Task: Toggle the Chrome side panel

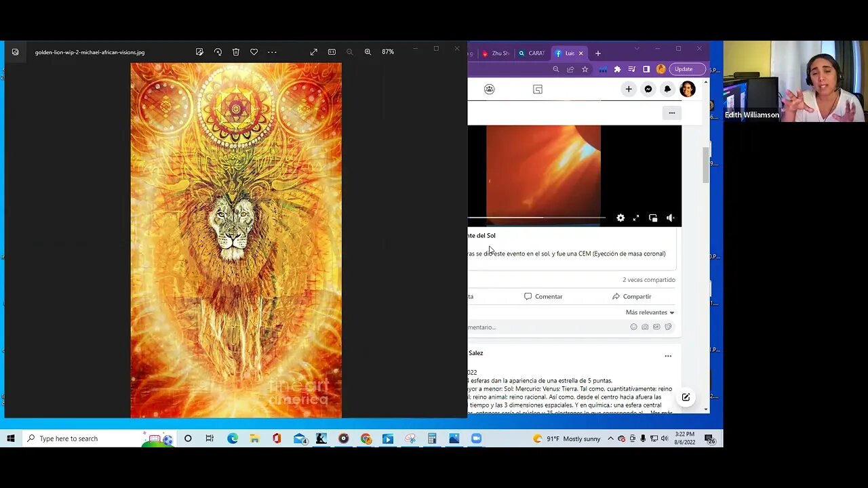Action: [x=646, y=69]
